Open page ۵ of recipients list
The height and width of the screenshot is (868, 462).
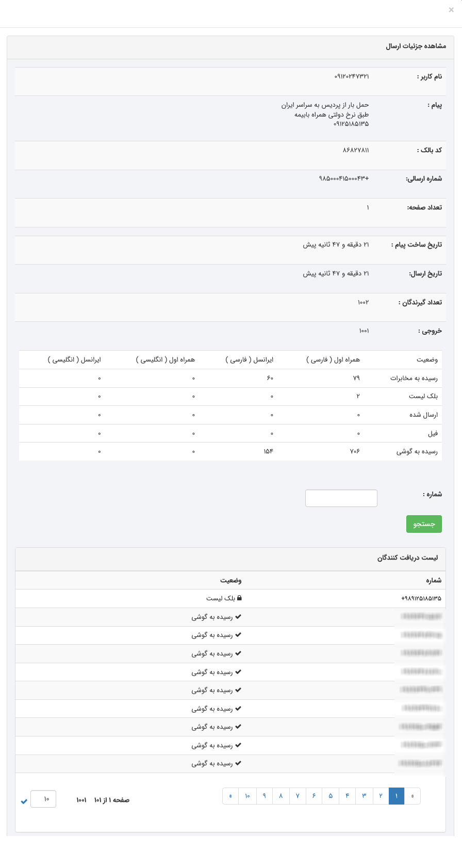click(x=331, y=796)
